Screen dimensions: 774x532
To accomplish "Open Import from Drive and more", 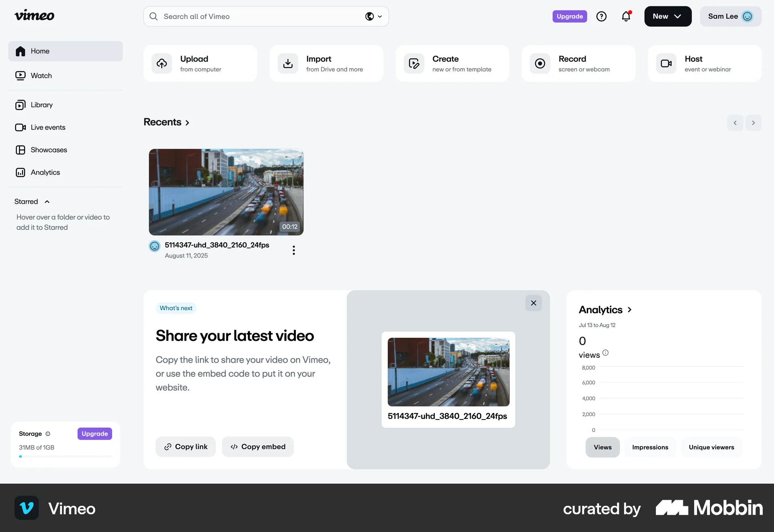I will tap(327, 63).
